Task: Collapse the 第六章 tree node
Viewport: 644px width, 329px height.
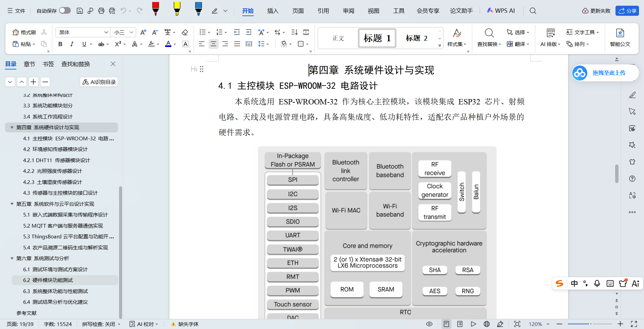Action: click(x=12, y=258)
